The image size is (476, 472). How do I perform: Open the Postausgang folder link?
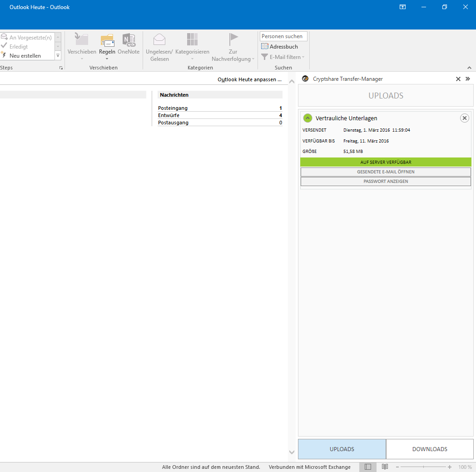pos(174,123)
